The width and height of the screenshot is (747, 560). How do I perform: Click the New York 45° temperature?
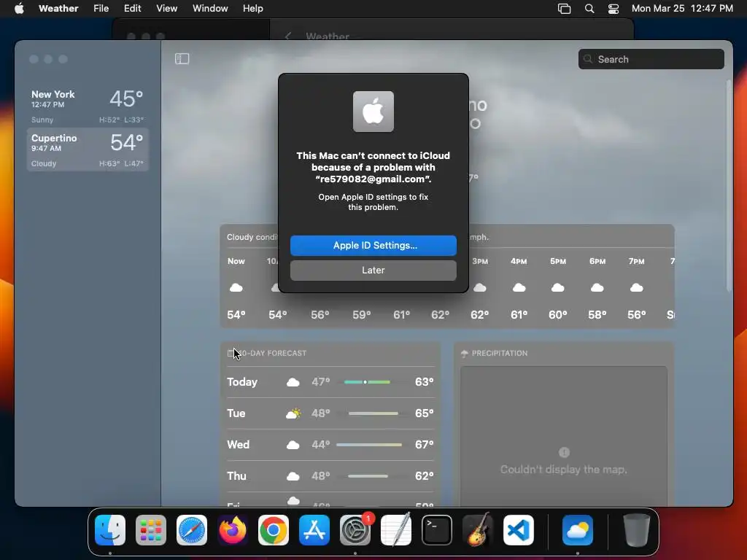[126, 98]
